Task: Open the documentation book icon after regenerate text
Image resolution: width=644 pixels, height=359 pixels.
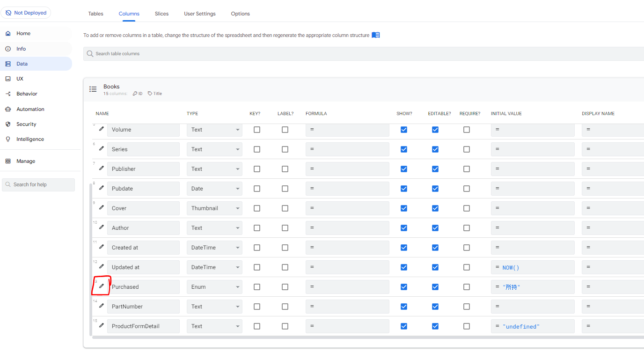Action: 375,35
